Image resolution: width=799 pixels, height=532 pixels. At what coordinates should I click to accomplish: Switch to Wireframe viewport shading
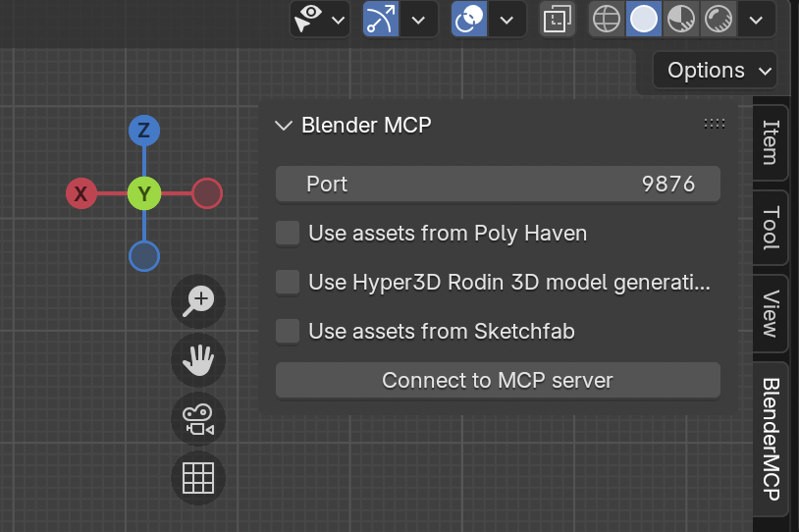coord(607,19)
